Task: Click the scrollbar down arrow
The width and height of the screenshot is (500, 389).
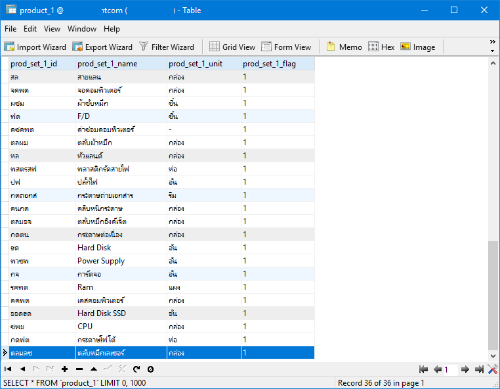Action: point(493,356)
